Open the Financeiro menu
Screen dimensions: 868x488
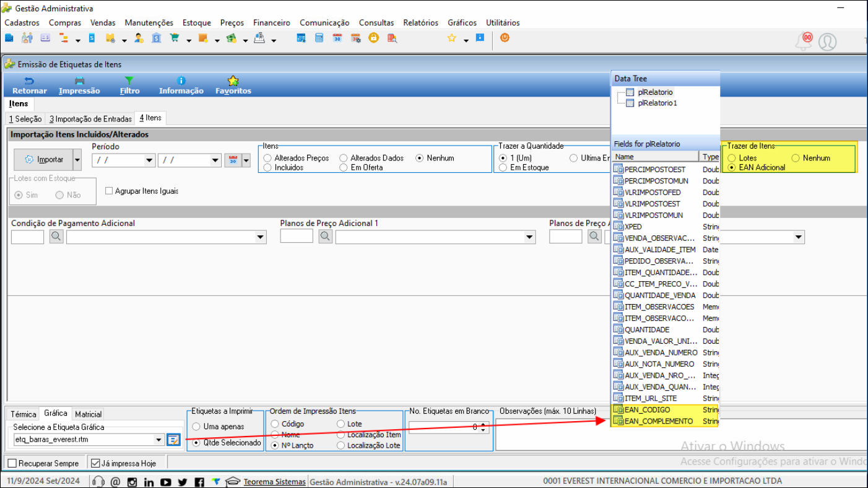coord(271,22)
